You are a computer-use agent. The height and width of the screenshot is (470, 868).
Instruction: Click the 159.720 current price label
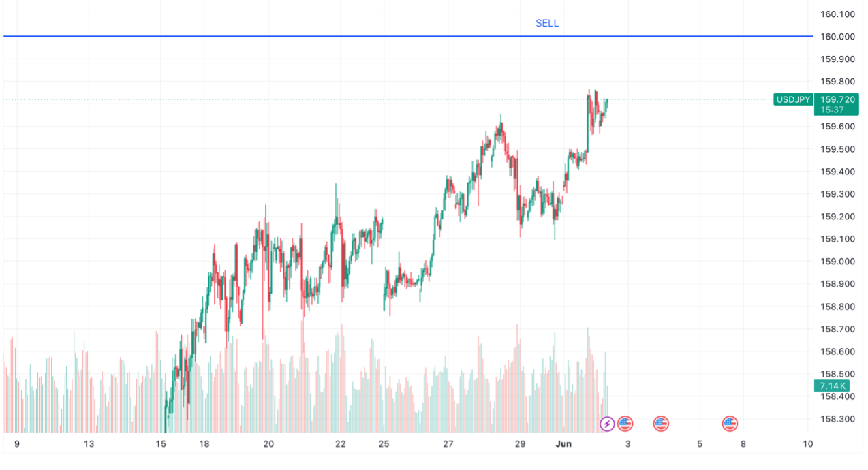[837, 99]
